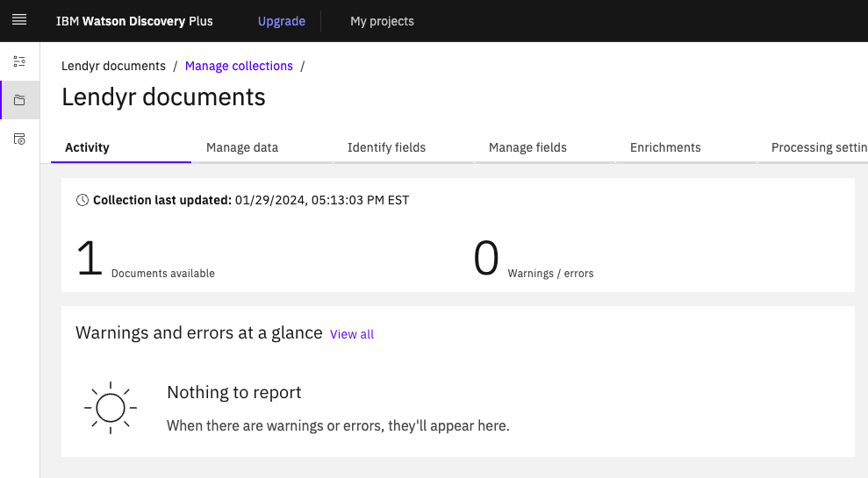The image size is (868, 478).
Task: Click IBM Watson Discovery Plus title
Action: (x=134, y=21)
